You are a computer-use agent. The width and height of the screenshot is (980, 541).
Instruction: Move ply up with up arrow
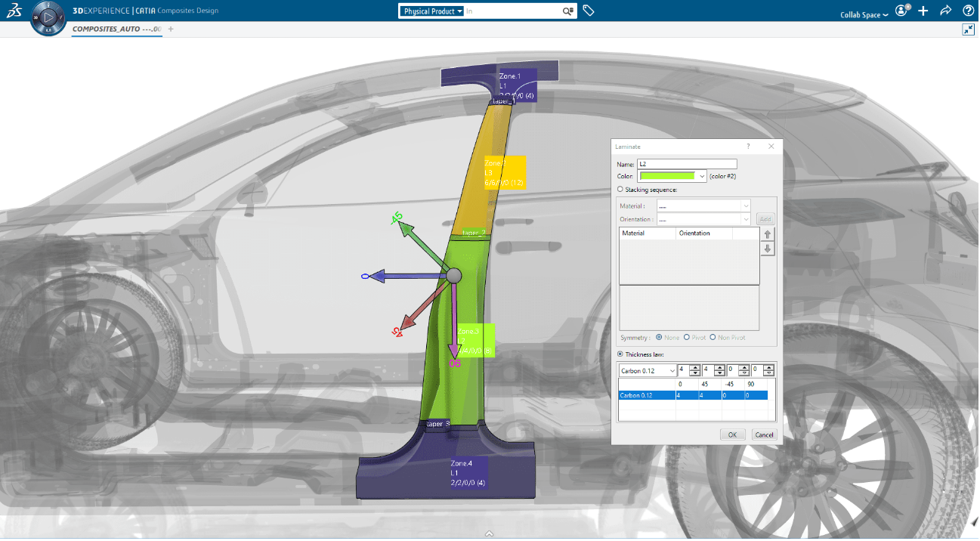click(768, 235)
